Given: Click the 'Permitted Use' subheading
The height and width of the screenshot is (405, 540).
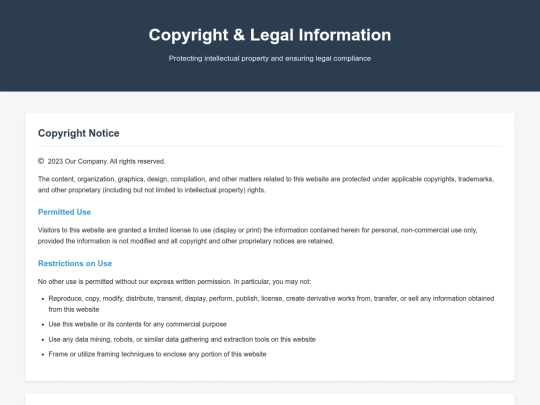Looking at the screenshot, I should coord(64,212).
